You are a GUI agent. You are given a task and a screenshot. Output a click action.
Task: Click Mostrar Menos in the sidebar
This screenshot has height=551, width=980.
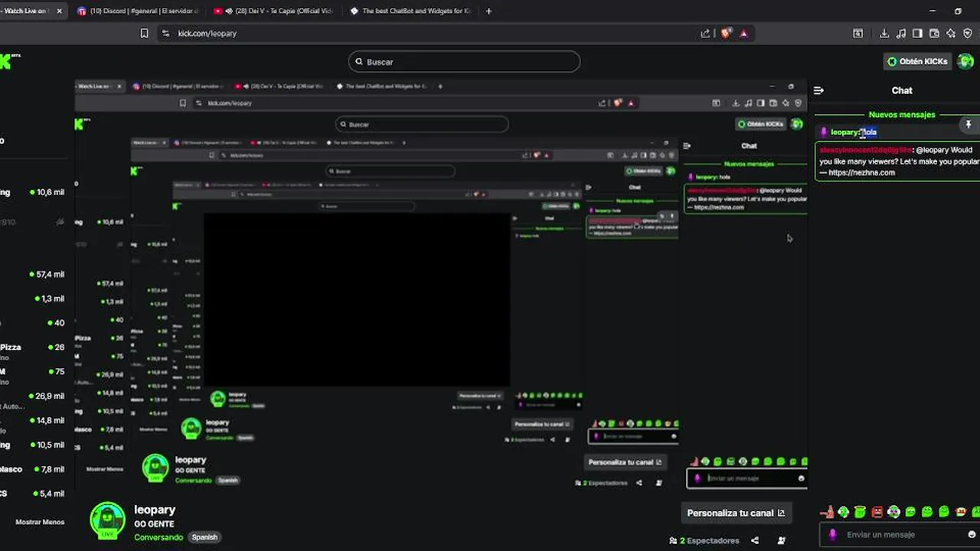(x=40, y=522)
